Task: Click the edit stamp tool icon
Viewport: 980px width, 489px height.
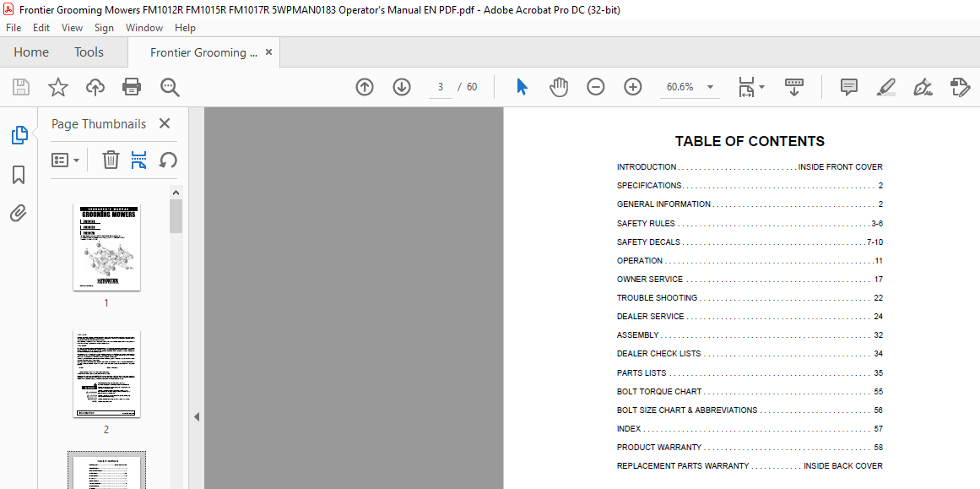Action: pyautogui.click(x=960, y=87)
